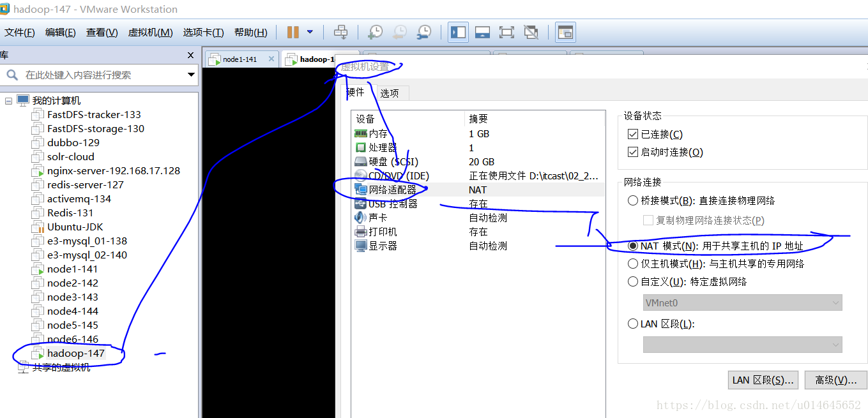
Task: Select Ubuntu-JDK in the library
Action: (75, 227)
